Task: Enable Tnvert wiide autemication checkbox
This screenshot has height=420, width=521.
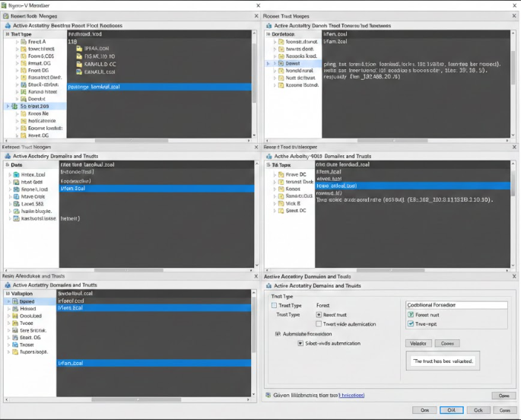Action: 319,324
